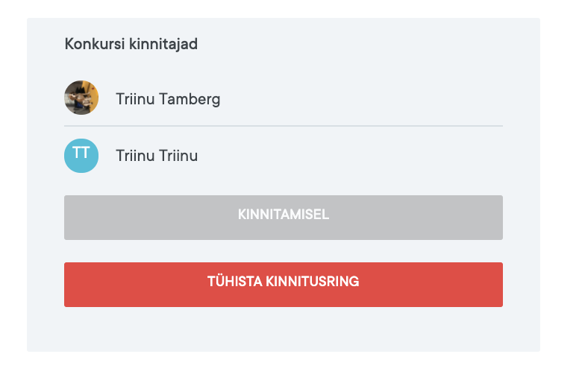582x392 pixels.
Task: Click the first approver's round picture
Action: pos(81,98)
